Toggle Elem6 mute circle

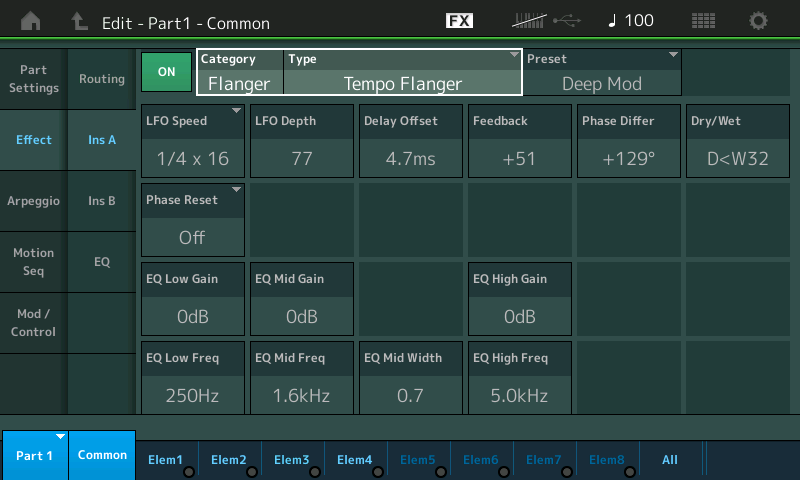504,472
